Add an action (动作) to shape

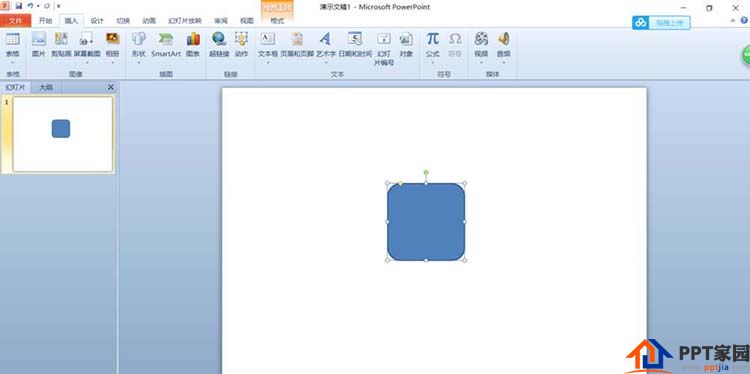click(242, 45)
